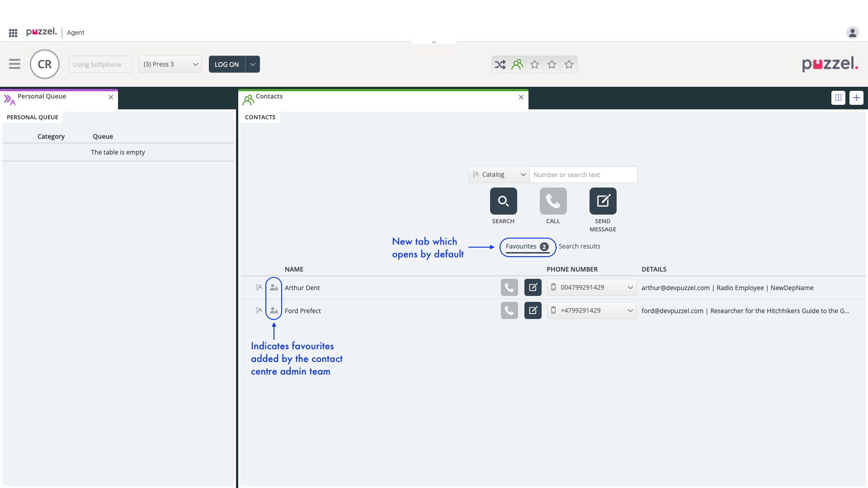The width and height of the screenshot is (868, 488).
Task: Open the green Contacts widget icon
Action: [x=517, y=65]
